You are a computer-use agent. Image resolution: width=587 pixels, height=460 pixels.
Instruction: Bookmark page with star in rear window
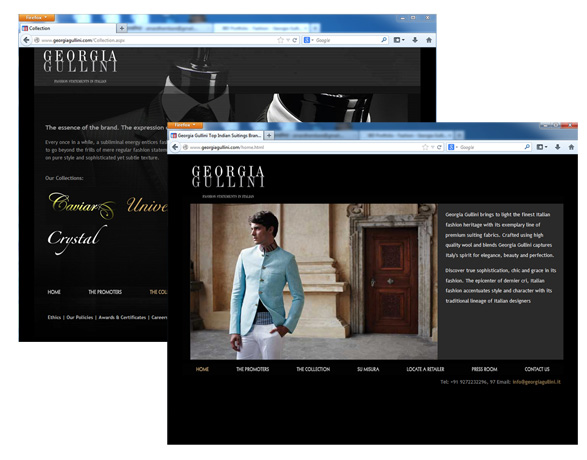click(x=280, y=40)
